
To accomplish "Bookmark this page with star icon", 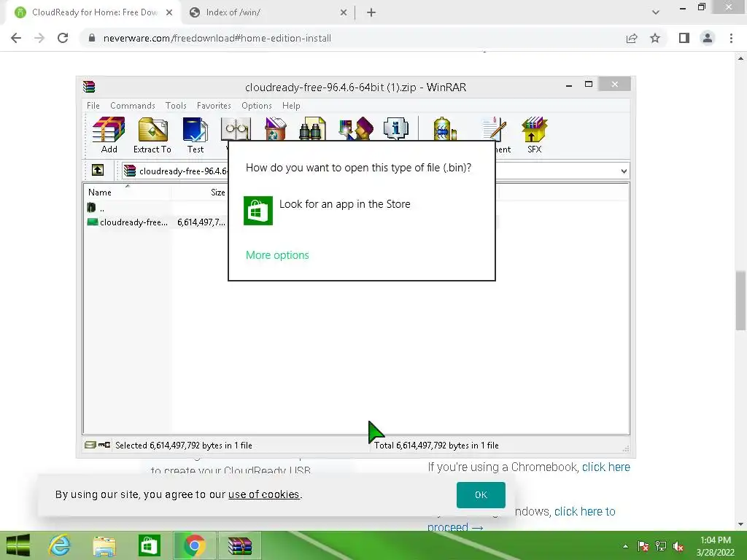I will [x=655, y=38].
